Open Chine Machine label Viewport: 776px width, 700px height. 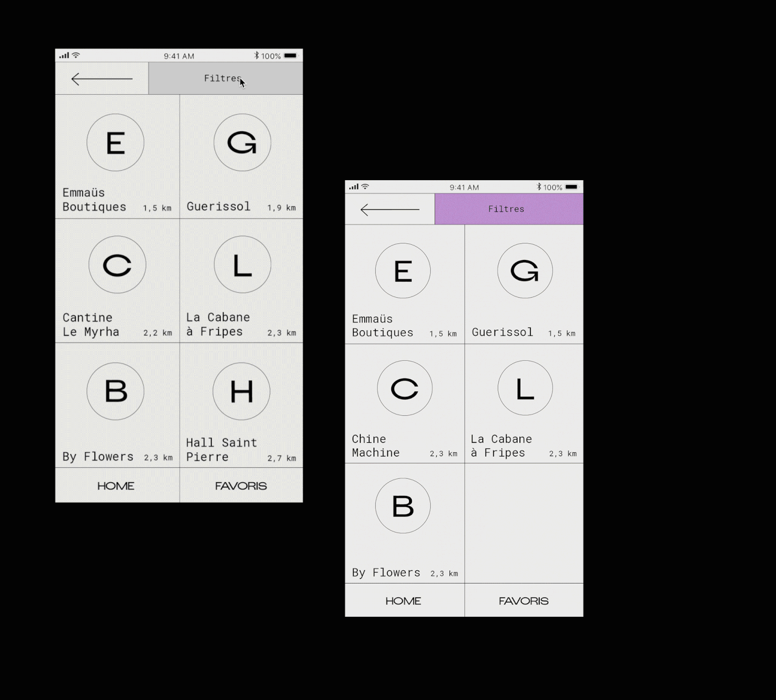coord(376,446)
